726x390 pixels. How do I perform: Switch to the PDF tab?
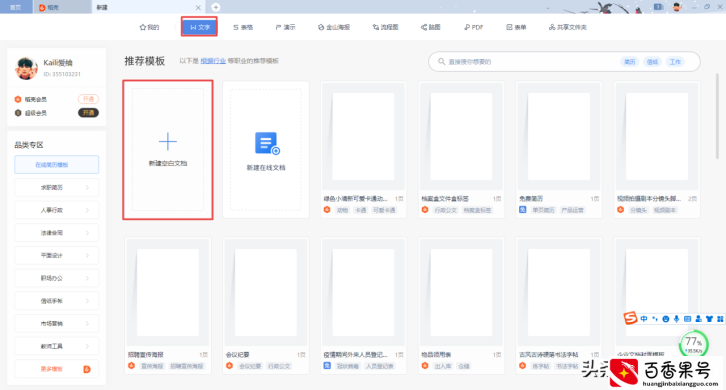[x=473, y=27]
